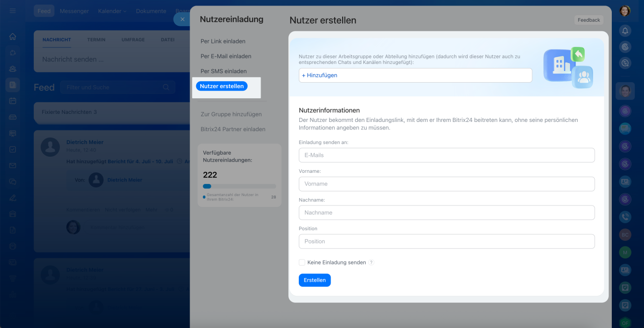This screenshot has height=328, width=644.
Task: Select the TERMIN tab
Action: (x=96, y=40)
